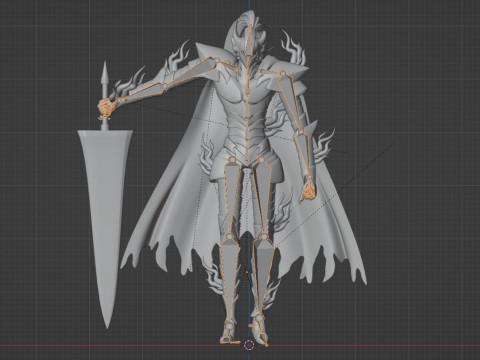Select the forearm bone of the raised arm

142,92
